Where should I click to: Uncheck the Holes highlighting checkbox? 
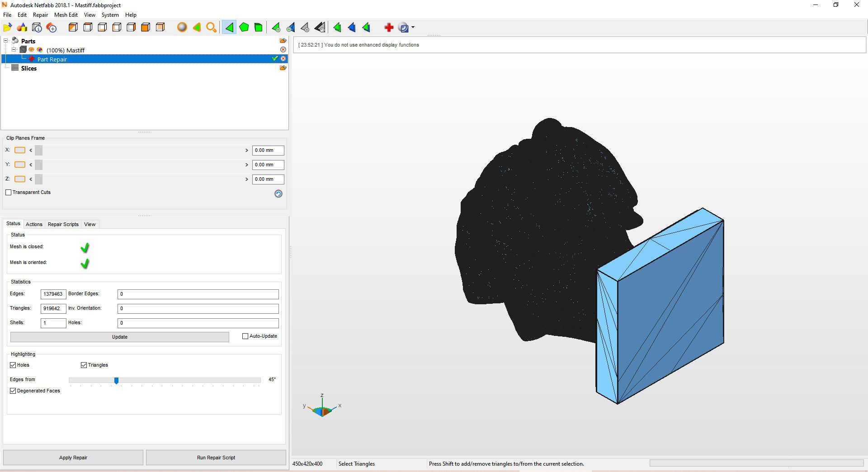click(13, 365)
